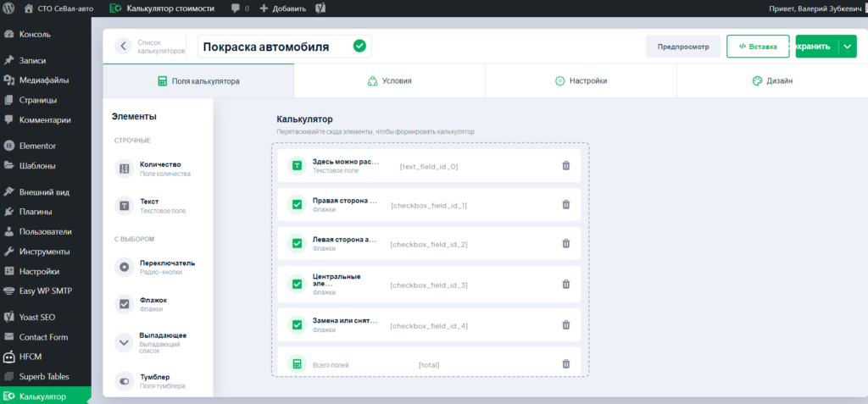Delete the text_field_id_0 row
Viewport: 868px width, 404px height.
tap(565, 165)
